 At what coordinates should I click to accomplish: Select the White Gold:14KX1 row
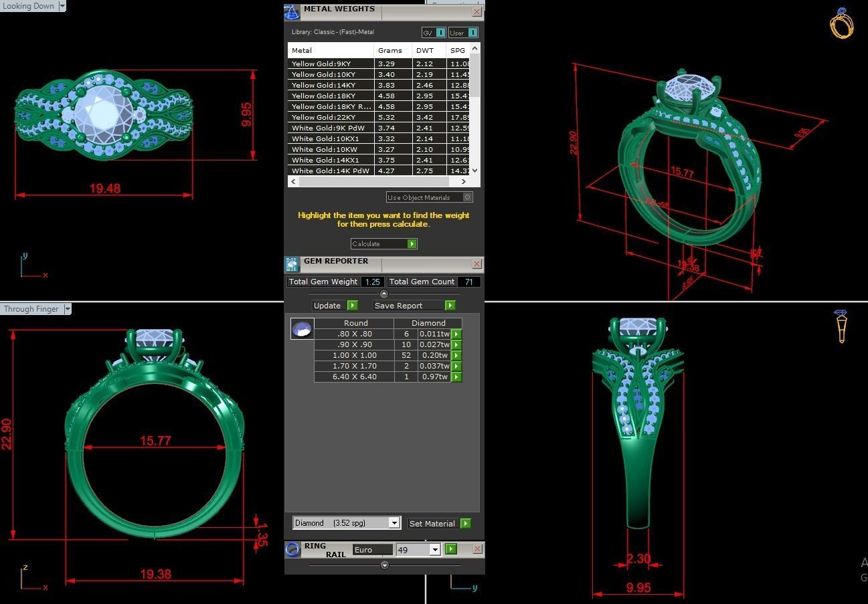379,160
